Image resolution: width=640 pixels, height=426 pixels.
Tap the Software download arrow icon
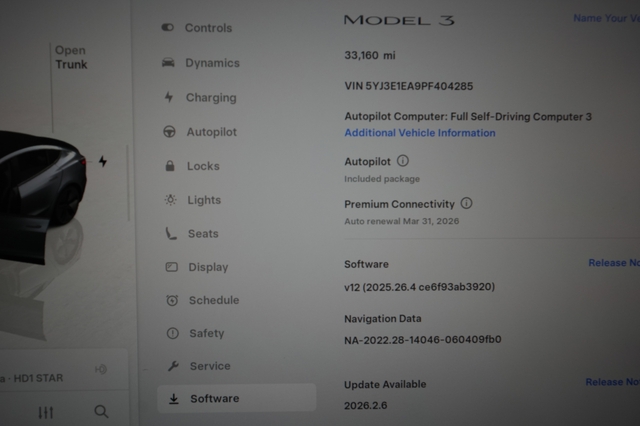click(x=174, y=399)
